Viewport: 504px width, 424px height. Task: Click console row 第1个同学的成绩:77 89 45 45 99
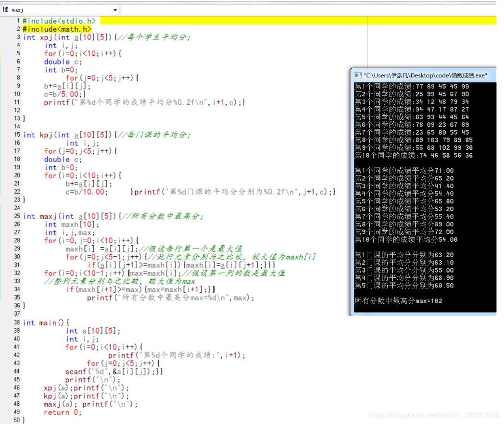tap(412, 87)
